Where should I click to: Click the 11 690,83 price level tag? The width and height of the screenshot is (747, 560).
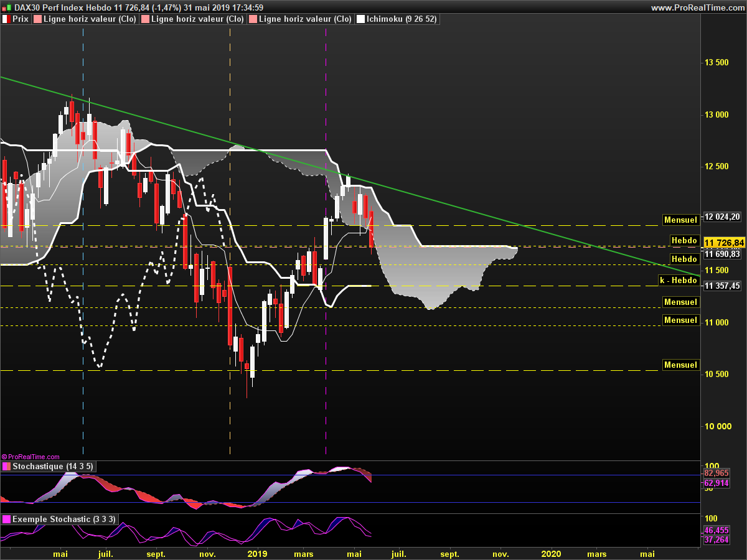[723, 254]
